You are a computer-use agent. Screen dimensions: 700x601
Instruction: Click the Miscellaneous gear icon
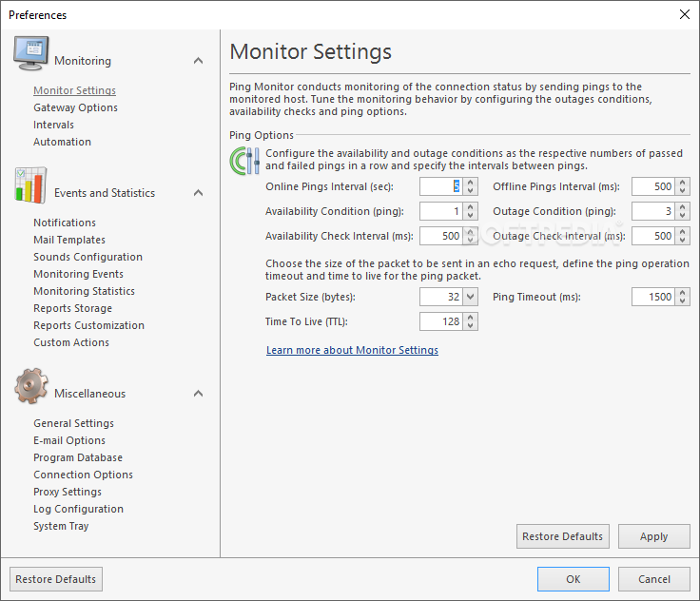point(30,386)
